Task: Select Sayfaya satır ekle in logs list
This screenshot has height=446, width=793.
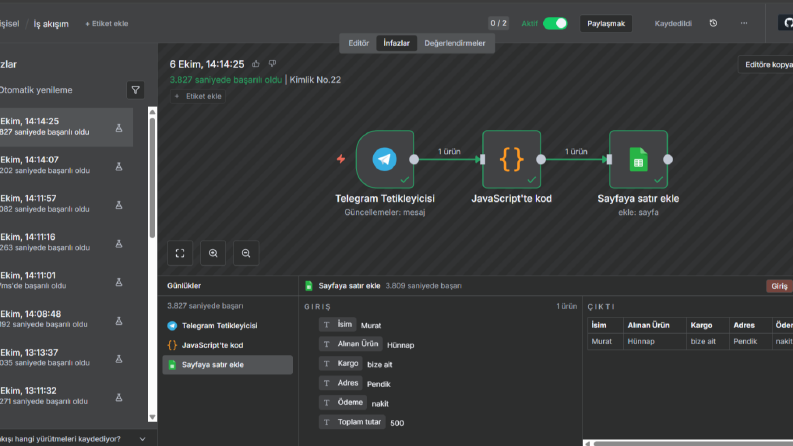Action: (228, 365)
